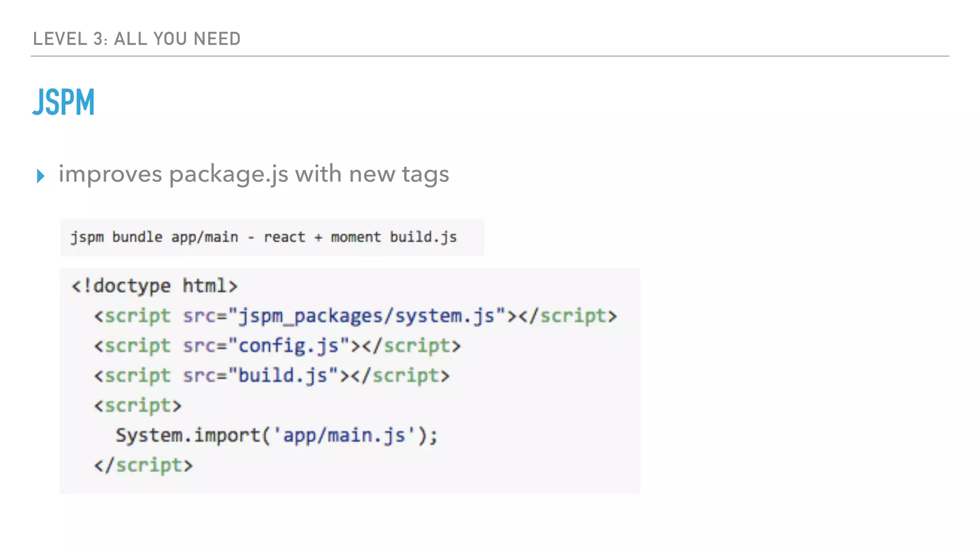Click the JSPM slide title
The height and width of the screenshot is (551, 980).
pyautogui.click(x=64, y=102)
